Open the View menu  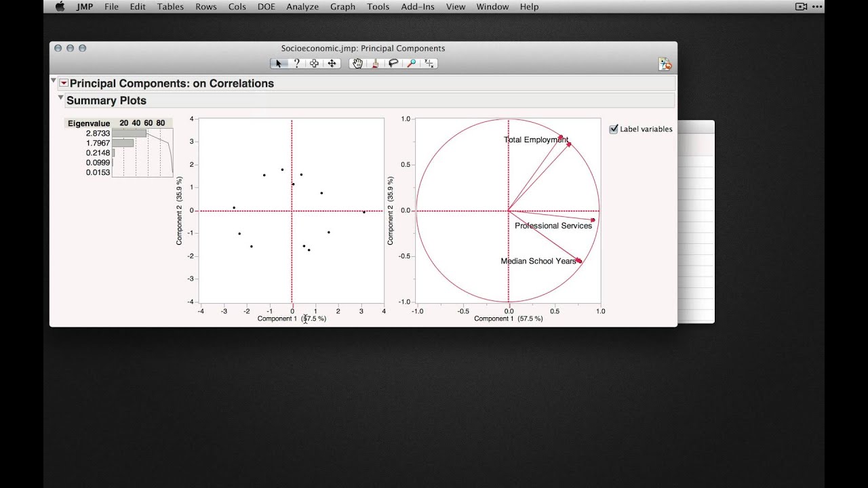[456, 7]
